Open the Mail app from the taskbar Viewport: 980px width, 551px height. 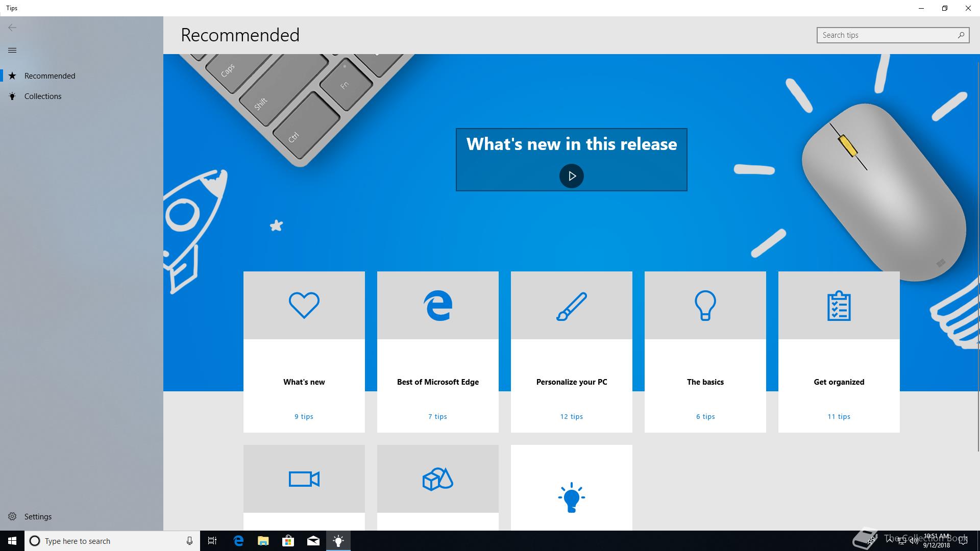click(x=313, y=541)
